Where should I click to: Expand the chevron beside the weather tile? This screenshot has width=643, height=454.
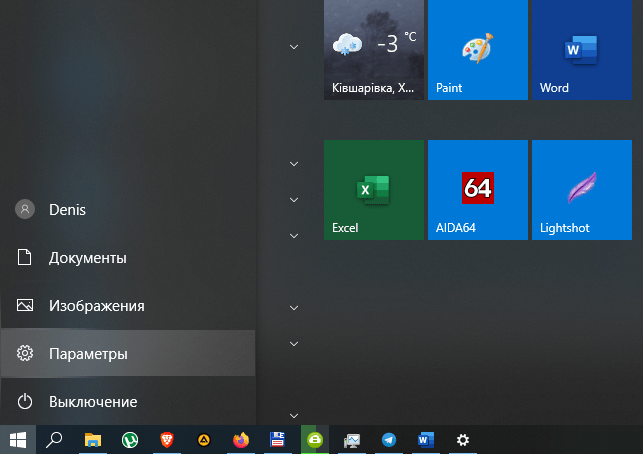coord(294,47)
